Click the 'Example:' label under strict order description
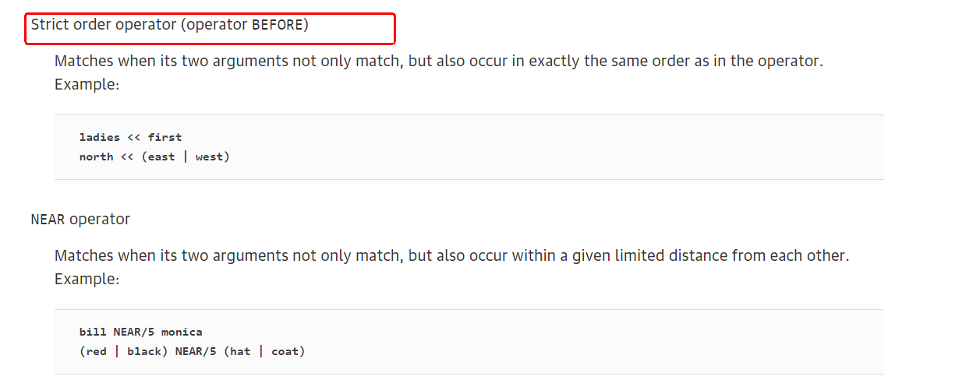This screenshot has width=980, height=387. pyautogui.click(x=87, y=84)
